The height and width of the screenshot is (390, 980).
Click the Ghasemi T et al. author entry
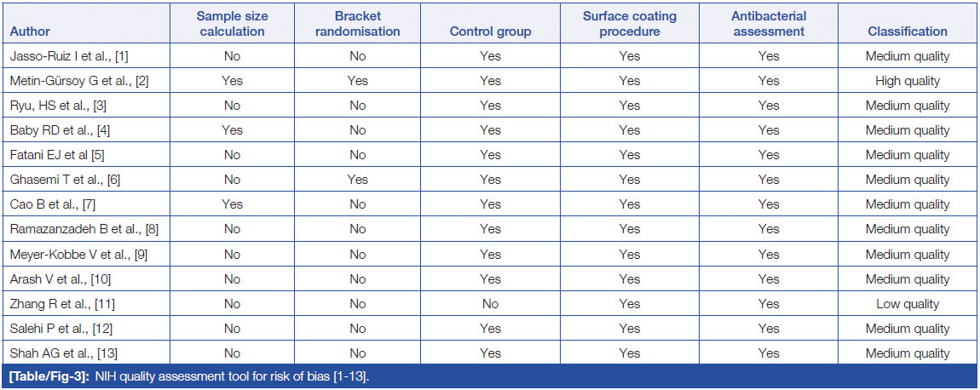pyautogui.click(x=66, y=180)
